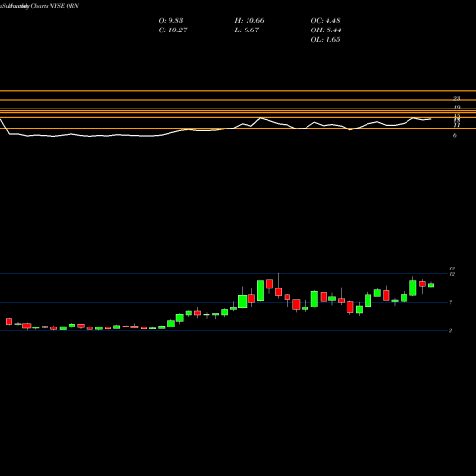
Task: Select the open price value 'O: 9.83'
Action: [x=170, y=20]
